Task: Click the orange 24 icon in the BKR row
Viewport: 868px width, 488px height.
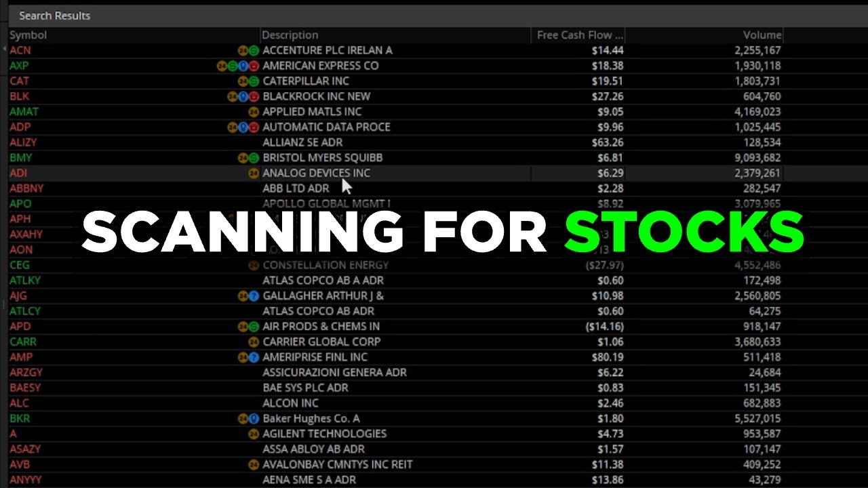Action: point(243,419)
